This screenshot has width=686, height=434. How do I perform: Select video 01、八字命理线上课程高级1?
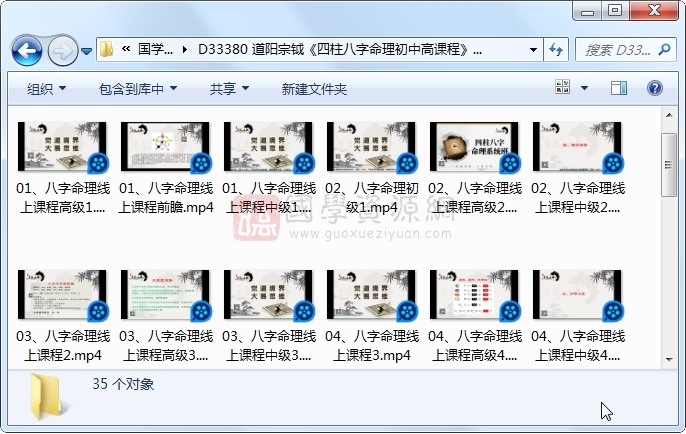point(63,168)
